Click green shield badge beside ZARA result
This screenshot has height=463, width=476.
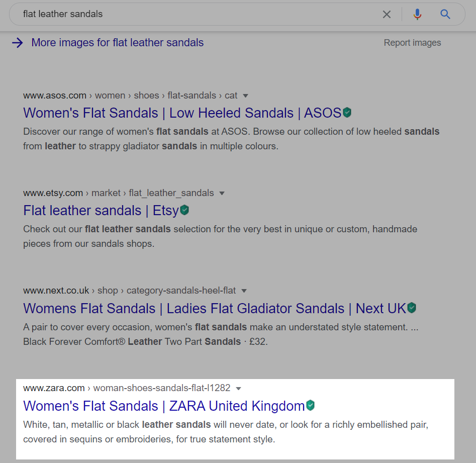[311, 405]
